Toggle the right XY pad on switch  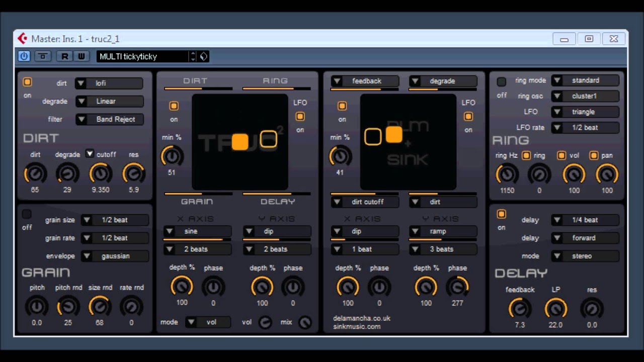[342, 106]
